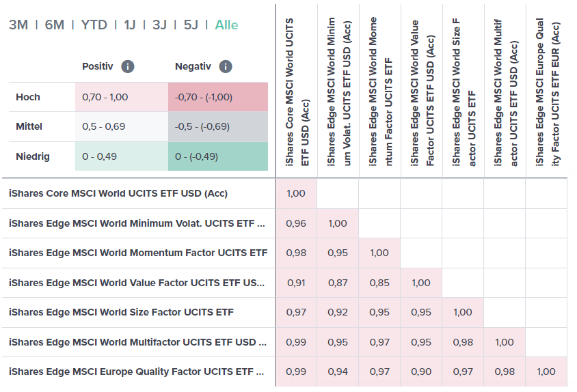Click the high positive 0,70 - 1,00 legend swatch
The width and height of the screenshot is (577, 392).
pos(122,97)
